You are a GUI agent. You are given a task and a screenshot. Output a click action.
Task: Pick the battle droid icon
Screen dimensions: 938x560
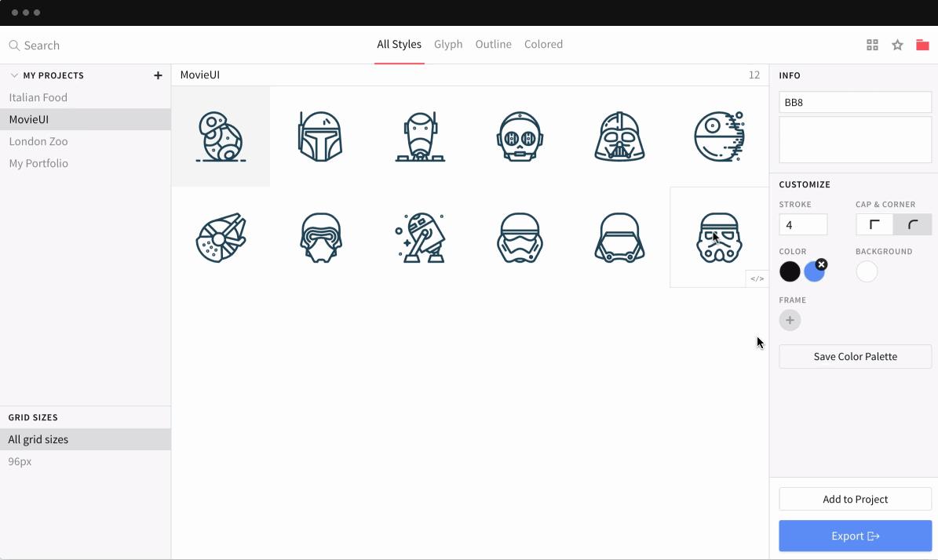[x=420, y=136]
